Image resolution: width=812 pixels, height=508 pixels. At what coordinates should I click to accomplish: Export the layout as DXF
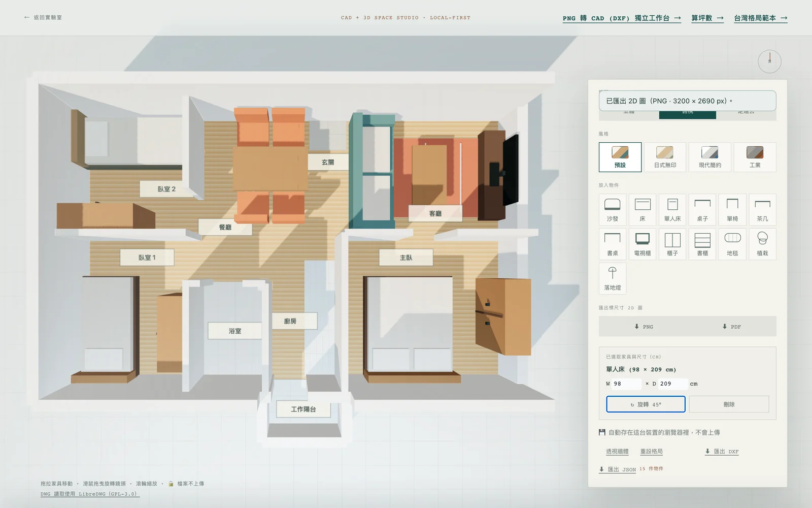point(722,452)
